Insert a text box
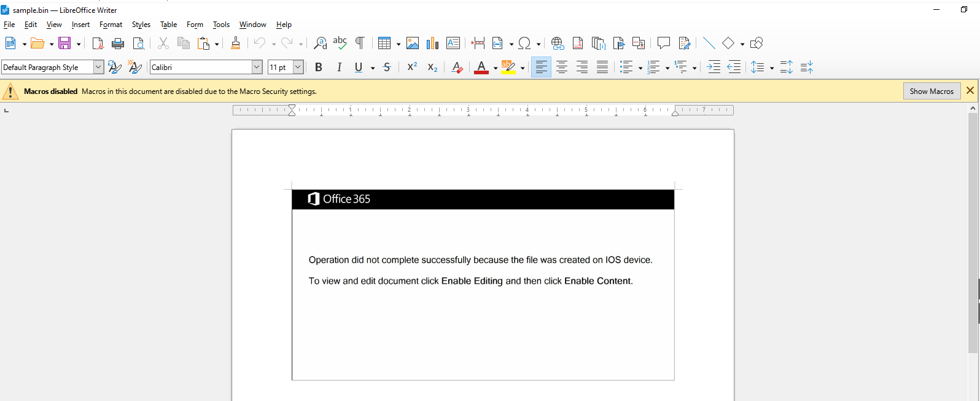 coord(453,43)
